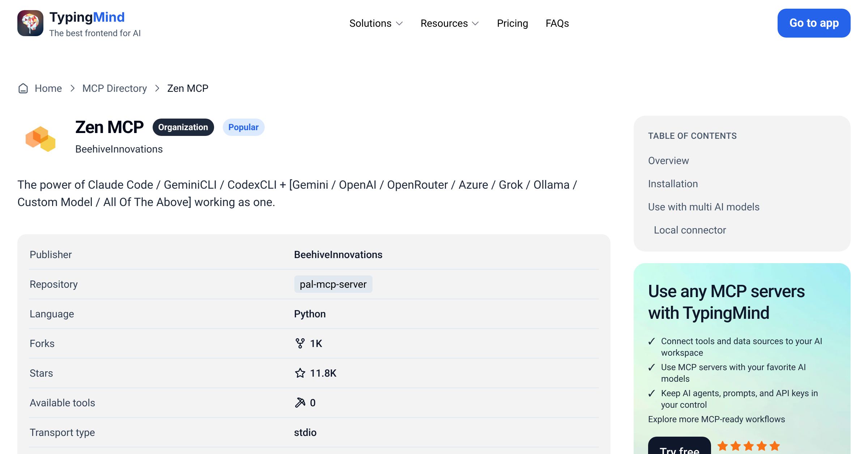This screenshot has width=868, height=454.
Task: Go to Home breadcrumb link
Action: click(x=48, y=88)
